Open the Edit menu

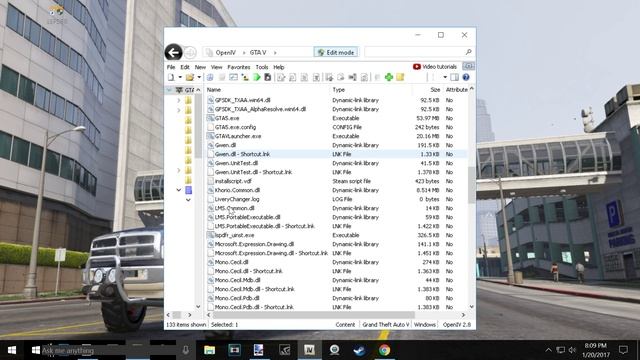tap(185, 67)
